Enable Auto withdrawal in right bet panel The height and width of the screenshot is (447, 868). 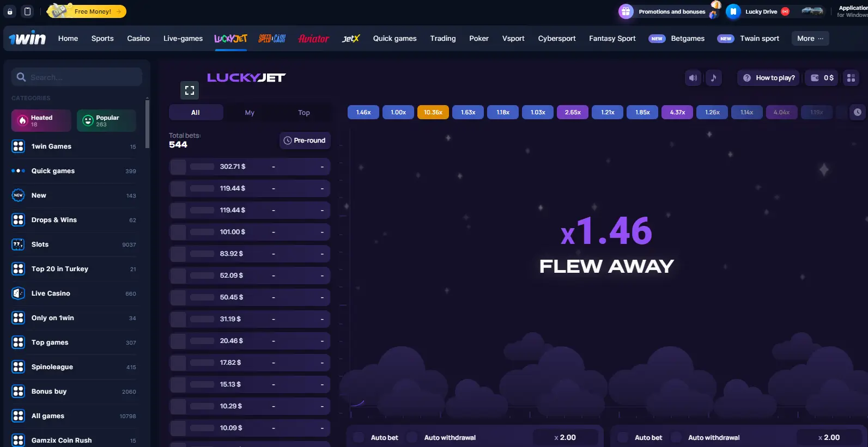pyautogui.click(x=676, y=437)
